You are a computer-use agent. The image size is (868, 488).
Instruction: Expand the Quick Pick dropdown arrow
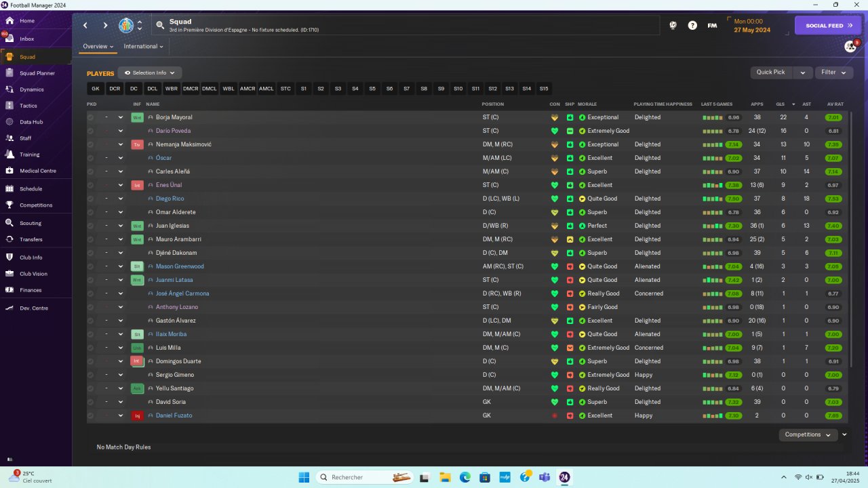click(x=802, y=73)
